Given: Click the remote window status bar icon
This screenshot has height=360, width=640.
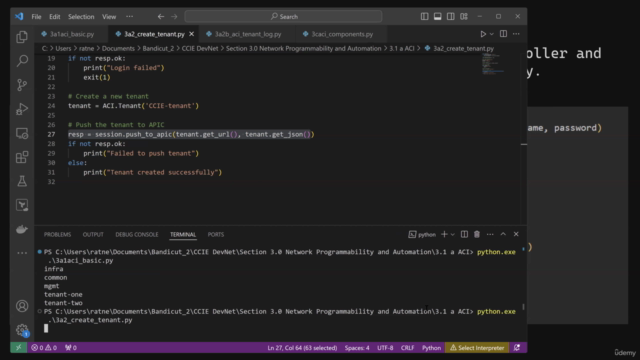Looking at the screenshot, I should pos(18,348).
